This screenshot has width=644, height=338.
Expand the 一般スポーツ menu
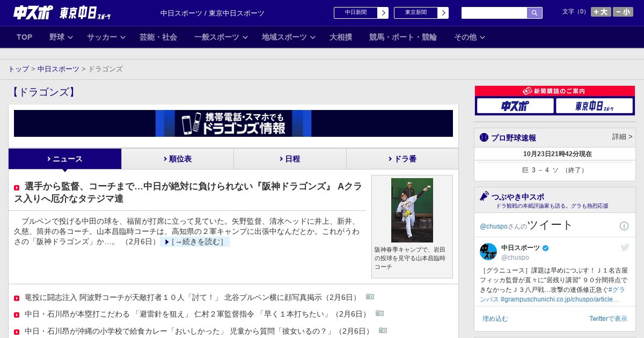pos(221,37)
